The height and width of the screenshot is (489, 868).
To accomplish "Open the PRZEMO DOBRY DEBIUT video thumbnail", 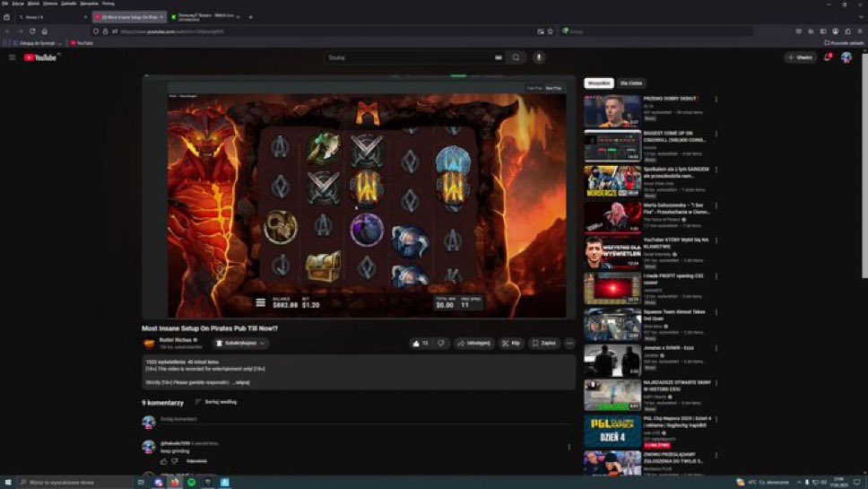I will [x=612, y=110].
